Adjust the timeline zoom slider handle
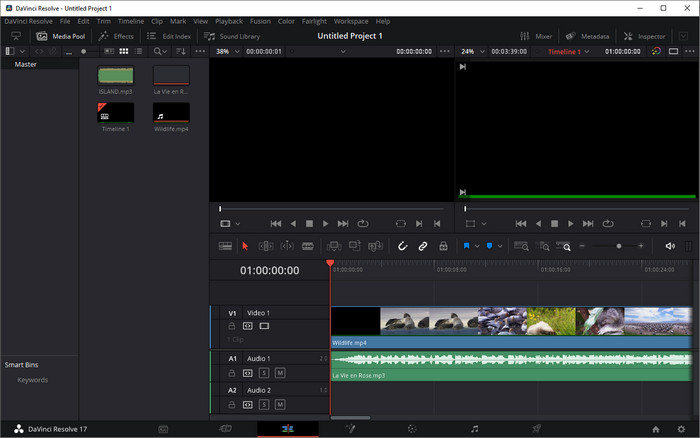Image resolution: width=700 pixels, height=438 pixels. tap(619, 246)
